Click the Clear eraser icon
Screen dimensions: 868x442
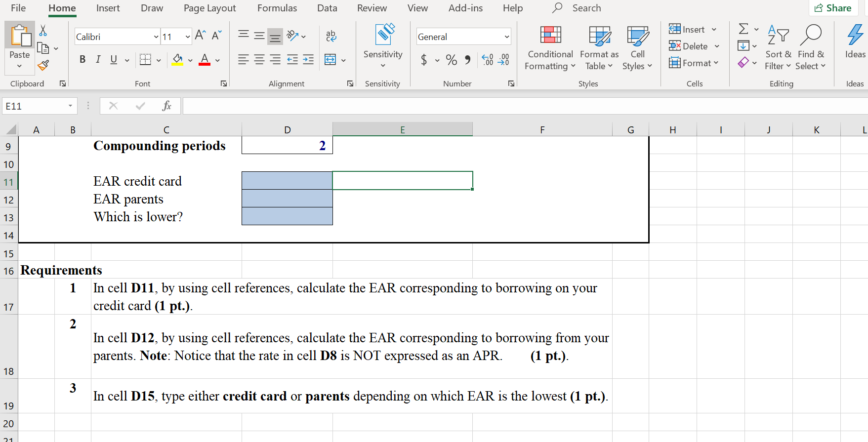click(743, 63)
